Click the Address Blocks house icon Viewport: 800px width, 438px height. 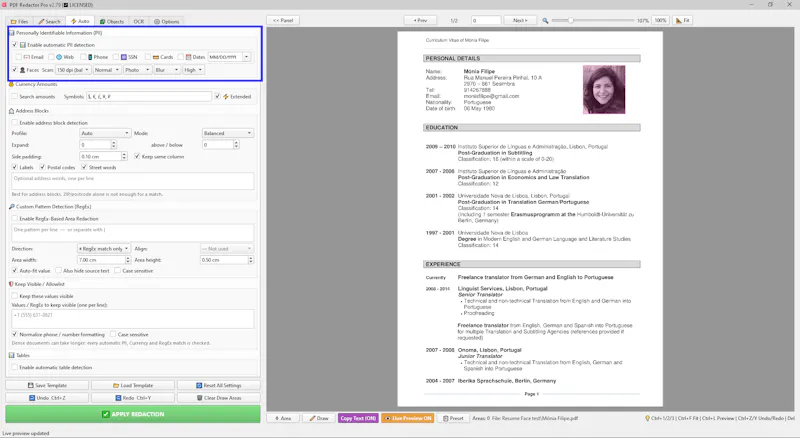(11, 111)
